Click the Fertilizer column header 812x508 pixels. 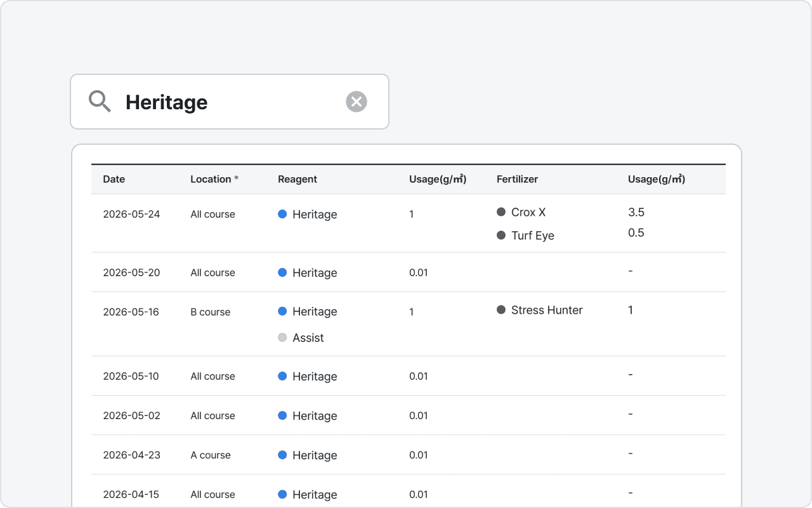(x=517, y=179)
